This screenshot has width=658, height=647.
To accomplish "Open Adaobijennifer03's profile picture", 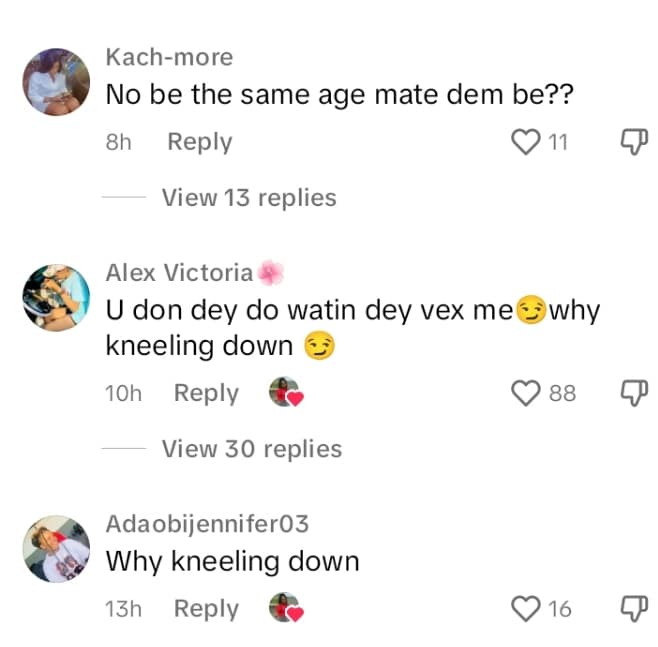I will click(x=56, y=547).
